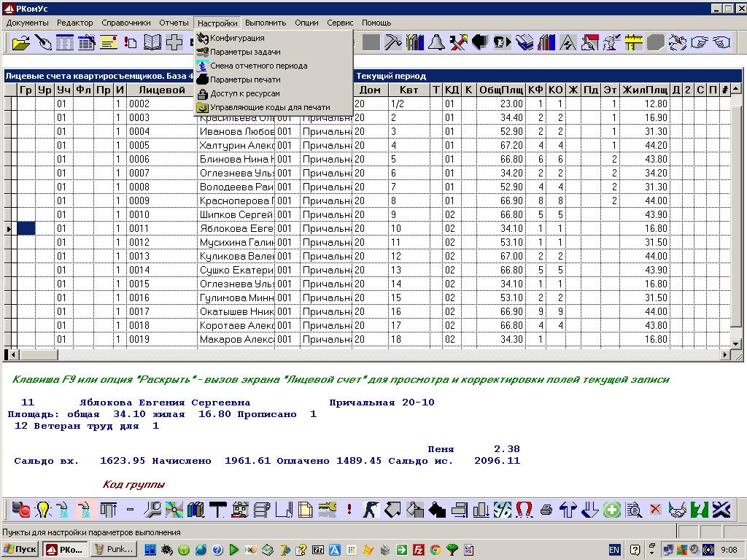Open Параметры печати menu item
This screenshot has width=747, height=560.
(245, 79)
